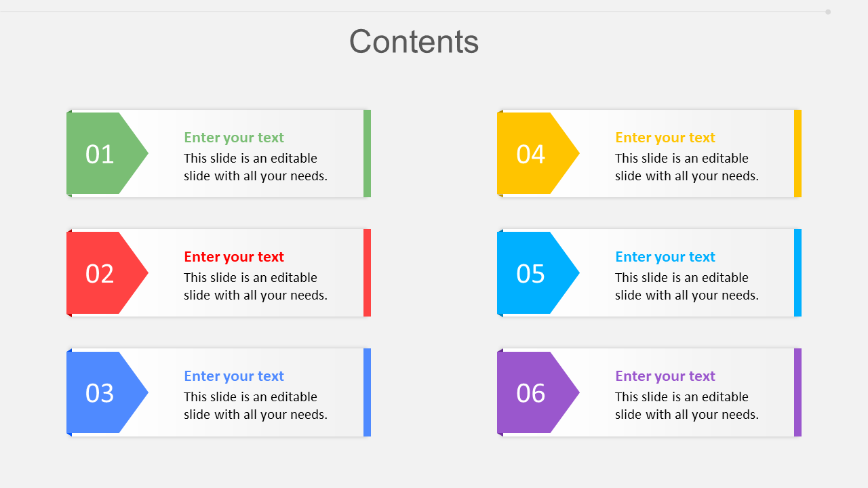Select the purple bar ending item 06
The width and height of the screenshot is (868, 488).
(x=797, y=392)
